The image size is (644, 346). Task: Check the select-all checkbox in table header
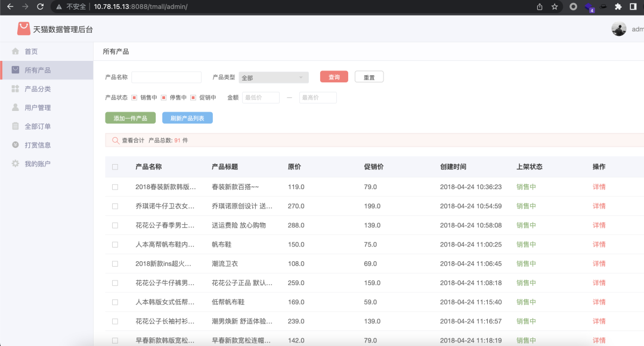tap(115, 167)
